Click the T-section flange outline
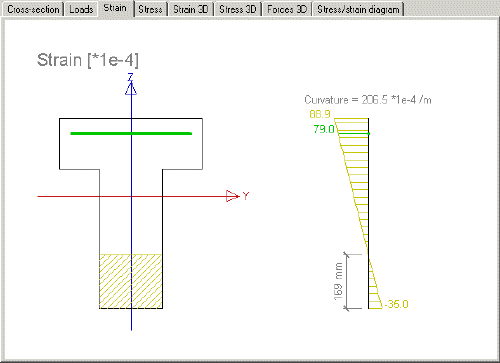 131,144
